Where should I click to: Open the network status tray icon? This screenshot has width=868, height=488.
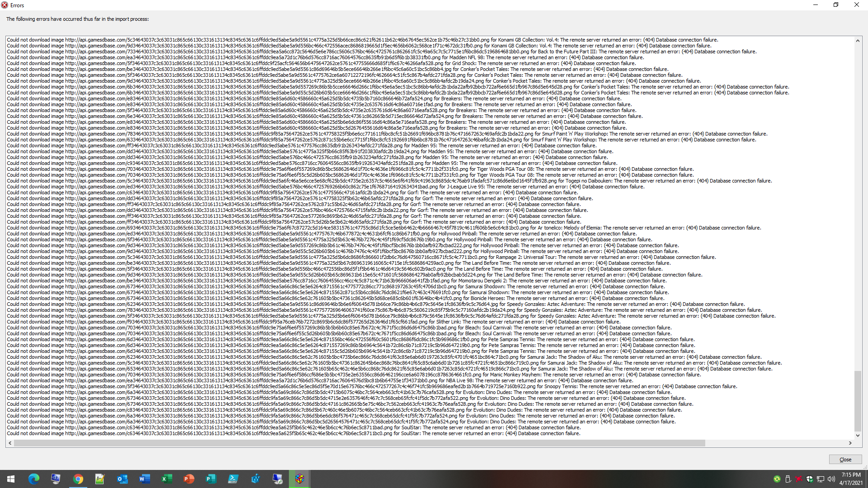click(821, 479)
